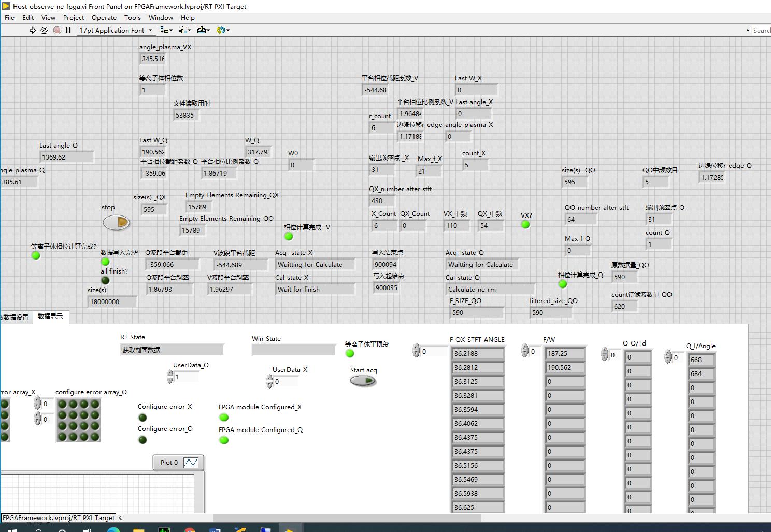Toggle the Start acq switch
The height and width of the screenshot is (532, 771).
363,381
